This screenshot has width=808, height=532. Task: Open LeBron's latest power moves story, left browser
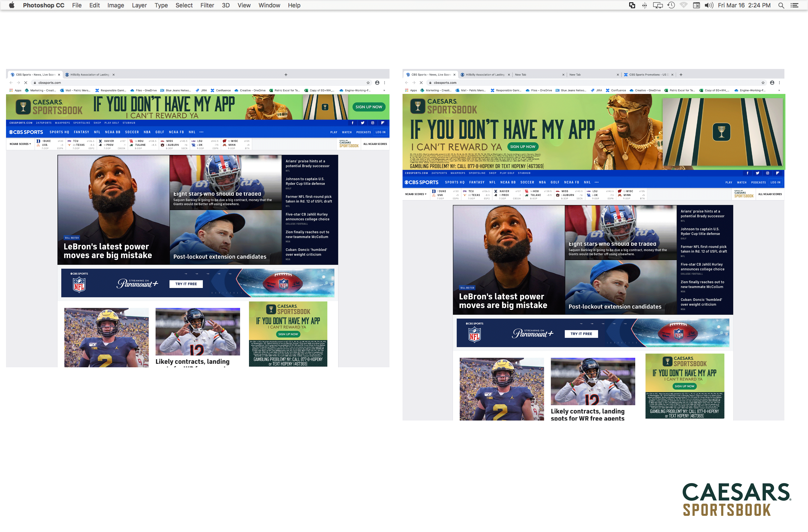pos(108,251)
